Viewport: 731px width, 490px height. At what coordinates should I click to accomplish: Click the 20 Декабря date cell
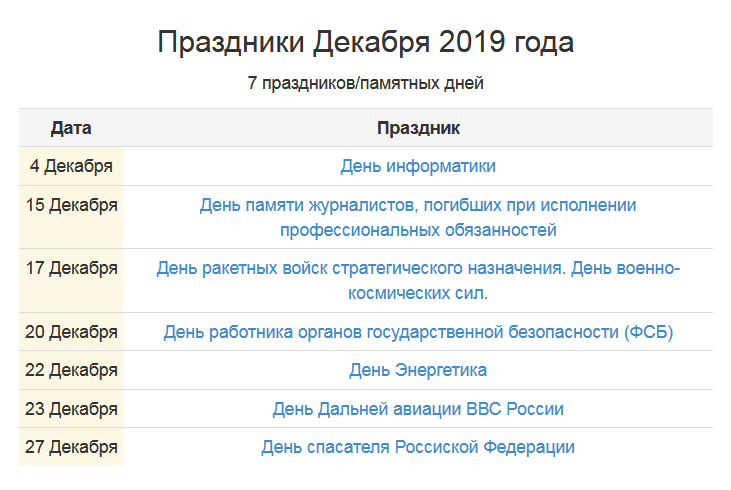[71, 332]
